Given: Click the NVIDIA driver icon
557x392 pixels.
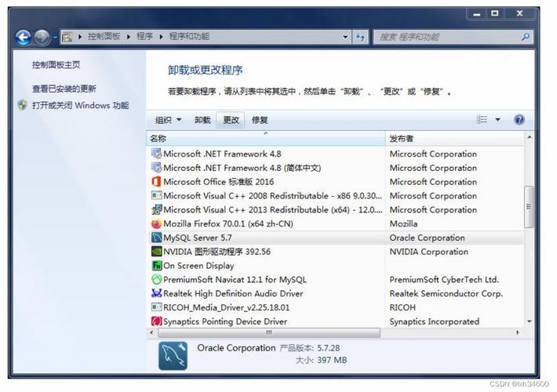Looking at the screenshot, I should tap(156, 252).
